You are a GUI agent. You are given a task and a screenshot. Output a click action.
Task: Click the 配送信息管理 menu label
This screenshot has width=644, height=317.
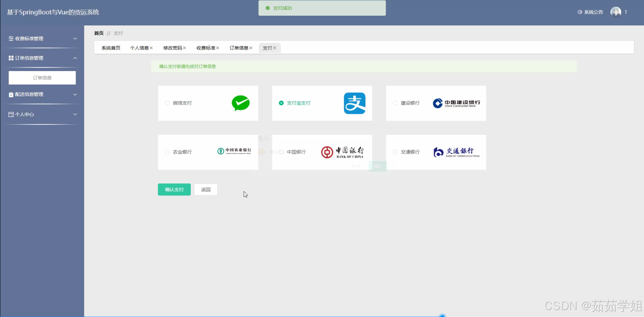coord(29,94)
